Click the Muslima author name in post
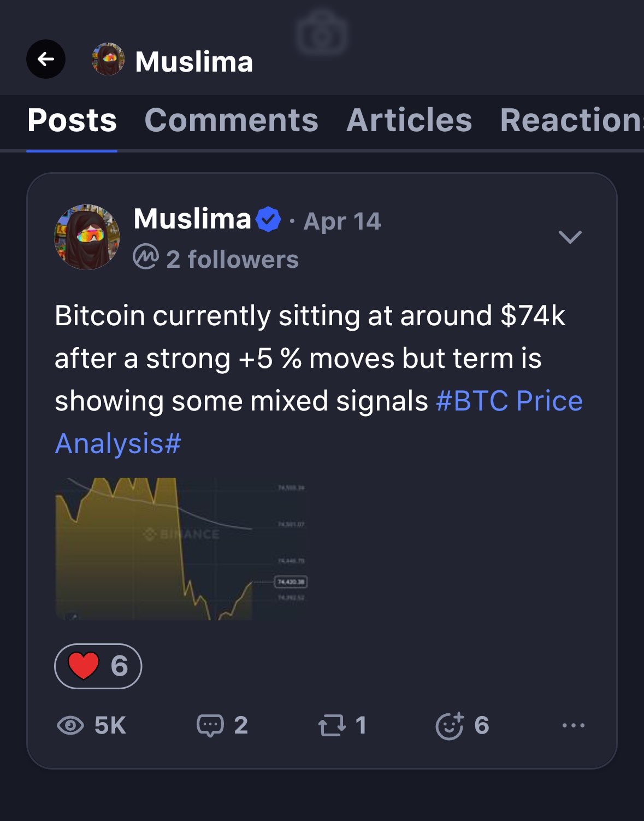This screenshot has width=644, height=821. click(x=192, y=219)
